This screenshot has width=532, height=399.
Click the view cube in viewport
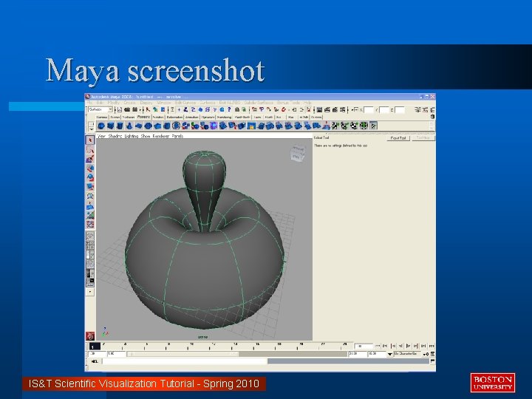(x=298, y=153)
